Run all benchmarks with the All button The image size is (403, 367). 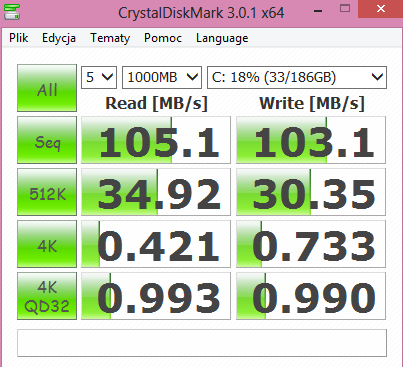click(47, 88)
